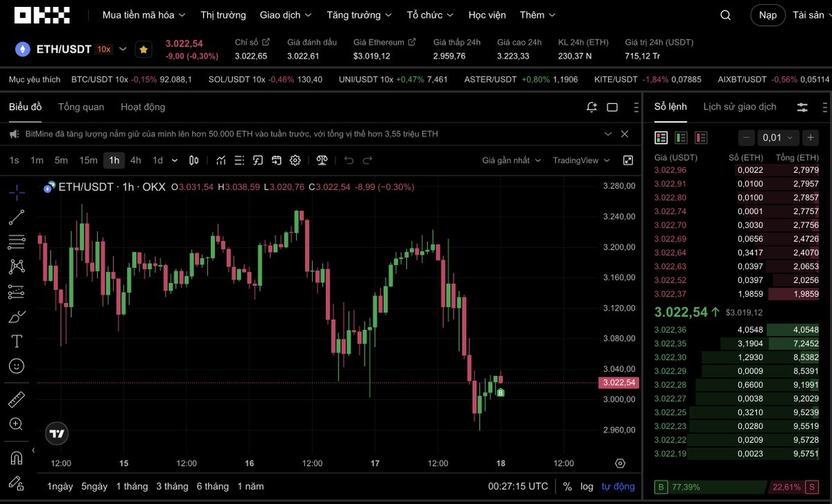Toggle auto scale 'tự động'
The image size is (832, 504).
point(618,486)
